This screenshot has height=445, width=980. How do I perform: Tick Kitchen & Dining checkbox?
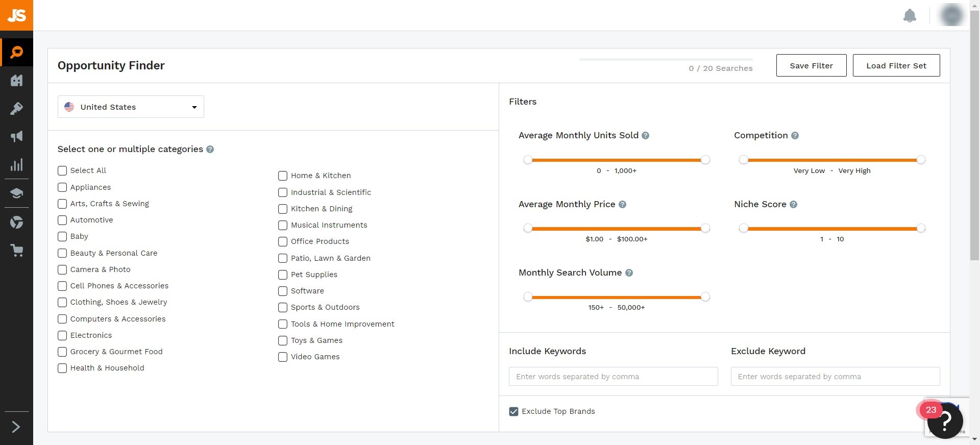click(x=283, y=209)
